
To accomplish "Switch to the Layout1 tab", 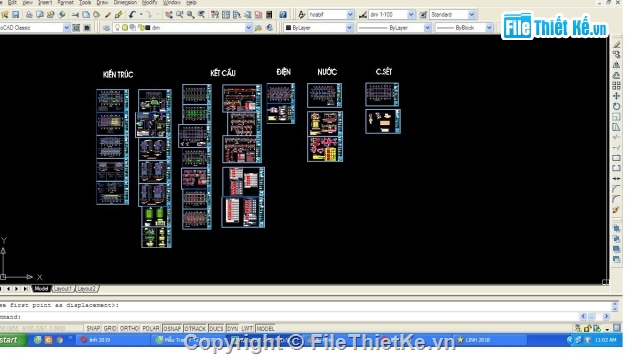I will pyautogui.click(x=62, y=289).
